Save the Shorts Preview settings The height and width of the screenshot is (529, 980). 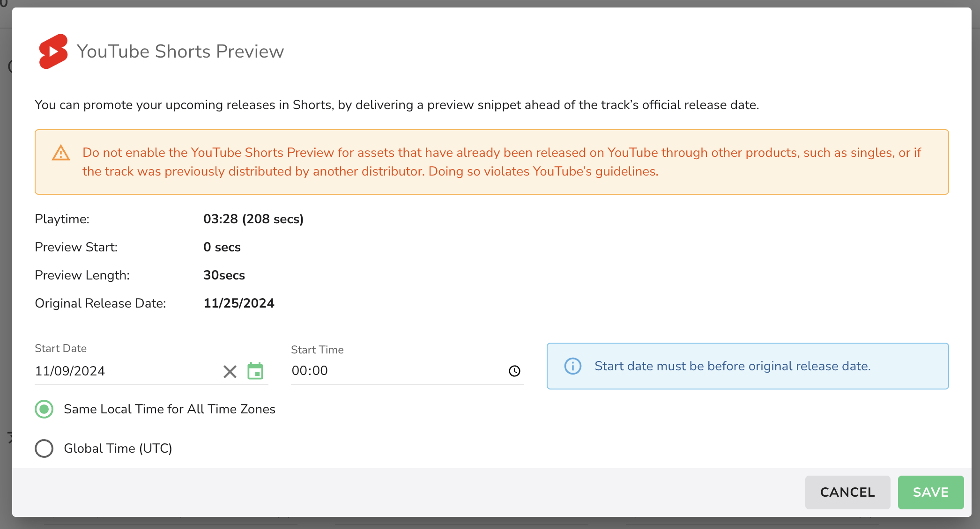[930, 492]
